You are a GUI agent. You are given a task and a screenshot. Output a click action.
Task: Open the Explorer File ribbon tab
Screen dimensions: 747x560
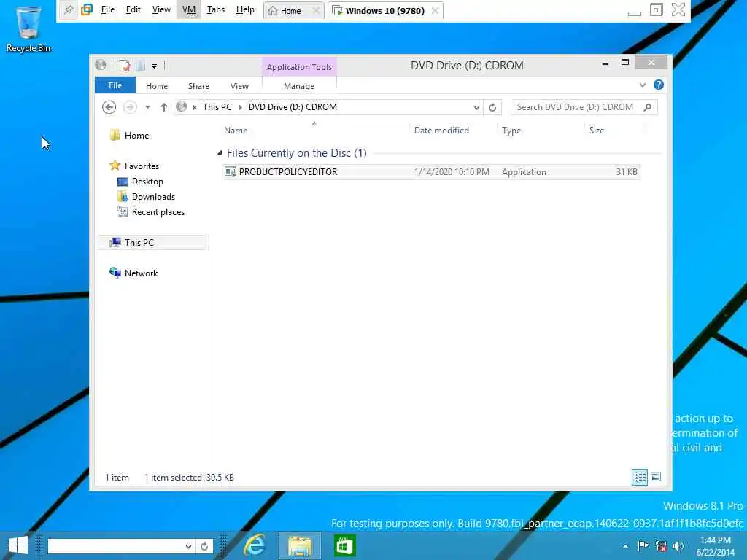pyautogui.click(x=115, y=86)
